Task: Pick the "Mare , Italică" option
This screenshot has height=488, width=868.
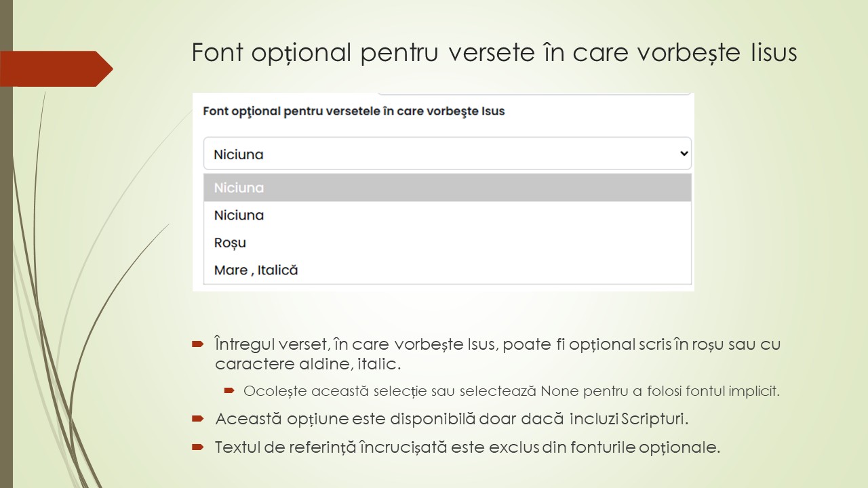Action: point(447,270)
